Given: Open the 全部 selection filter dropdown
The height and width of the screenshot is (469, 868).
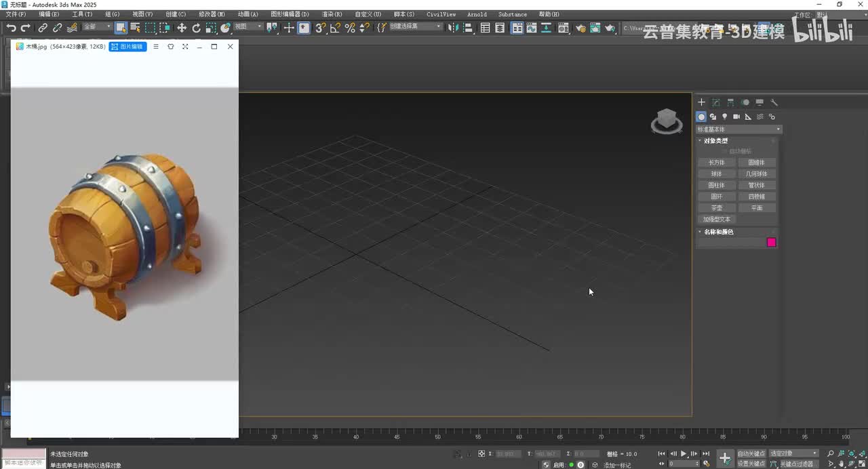Looking at the screenshot, I should click(96, 27).
